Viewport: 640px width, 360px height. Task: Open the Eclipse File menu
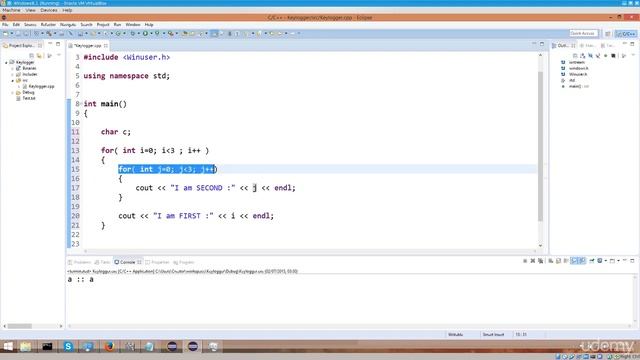tap(5, 24)
